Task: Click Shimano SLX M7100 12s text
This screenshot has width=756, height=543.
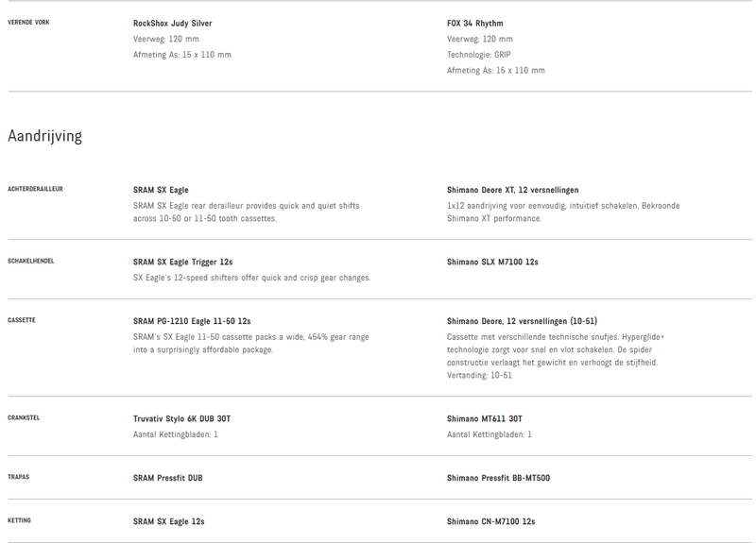Action: coord(492,262)
